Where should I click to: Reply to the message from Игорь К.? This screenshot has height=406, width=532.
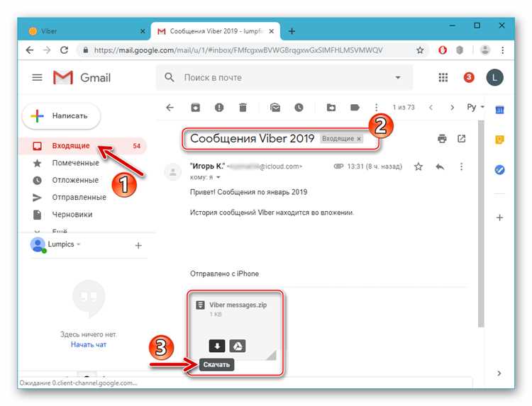(x=440, y=167)
